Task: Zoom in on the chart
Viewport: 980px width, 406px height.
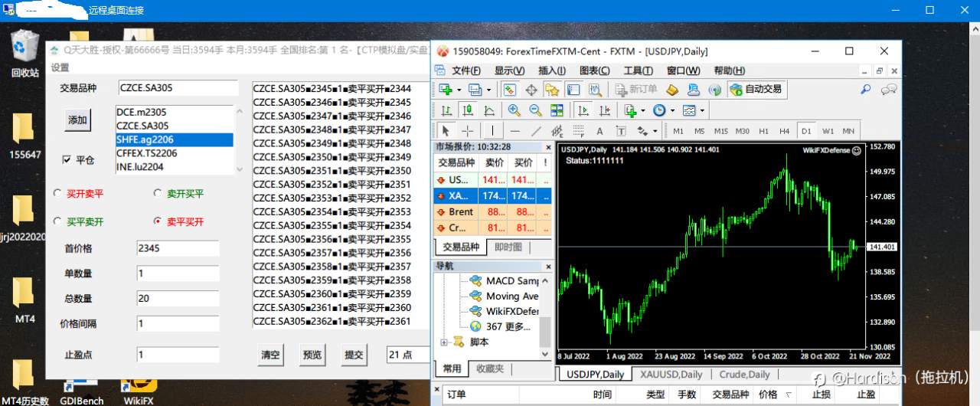Action: point(514,110)
